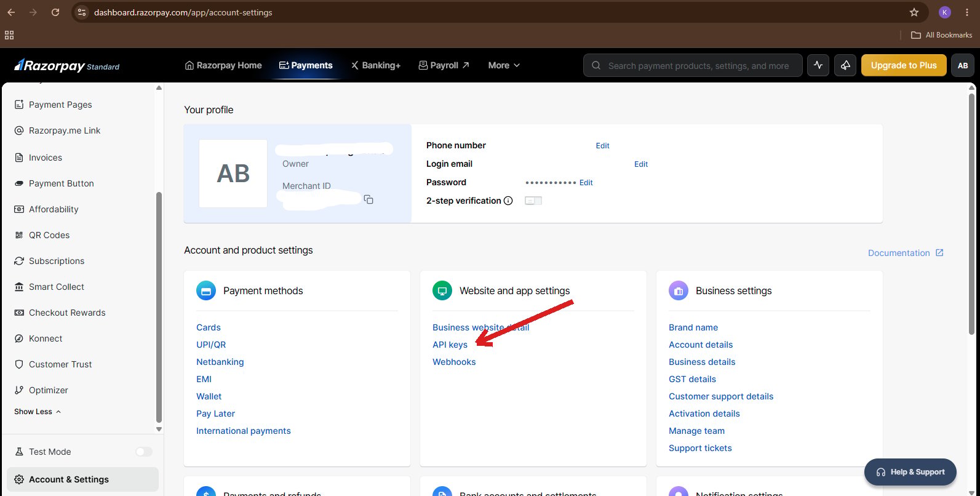Click the Subscriptions refresh icon

click(x=19, y=261)
